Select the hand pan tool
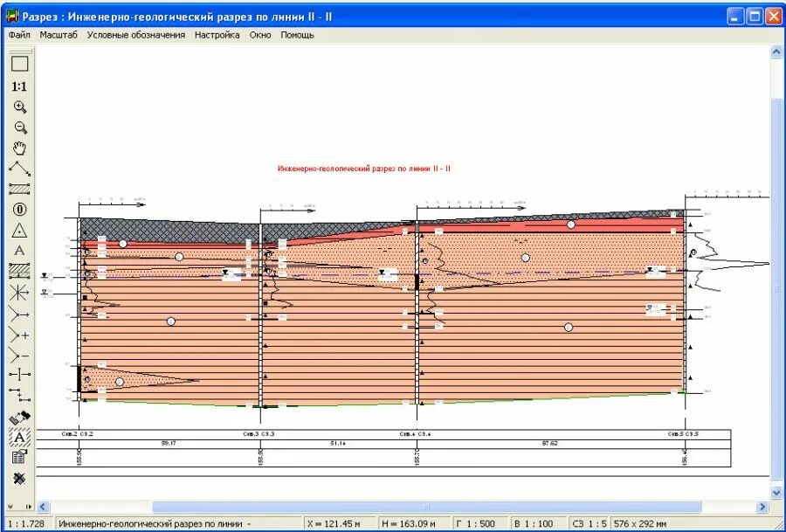 (19, 149)
